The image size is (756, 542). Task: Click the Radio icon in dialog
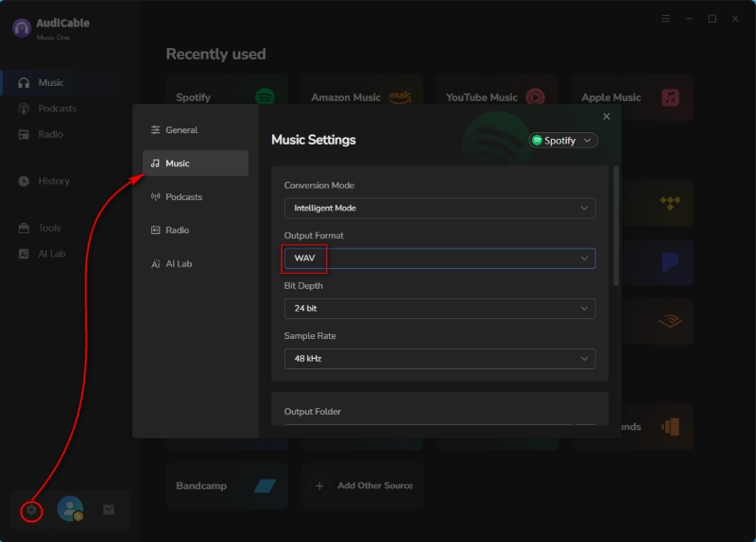tap(155, 230)
